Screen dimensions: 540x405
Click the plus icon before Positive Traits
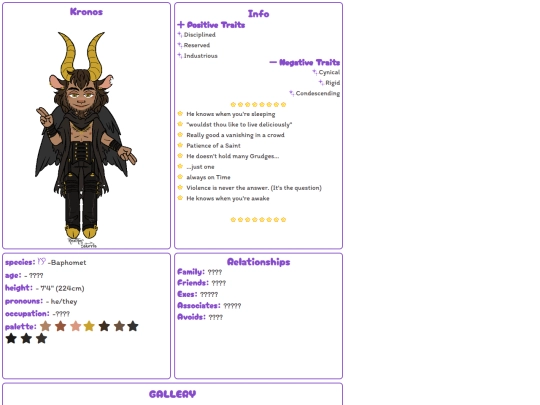click(181, 24)
